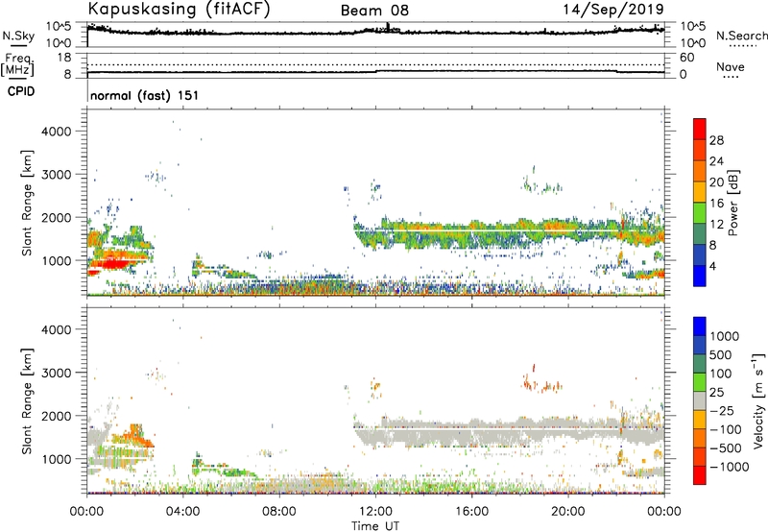Click the 60 tick on Nave axis

tap(686, 58)
